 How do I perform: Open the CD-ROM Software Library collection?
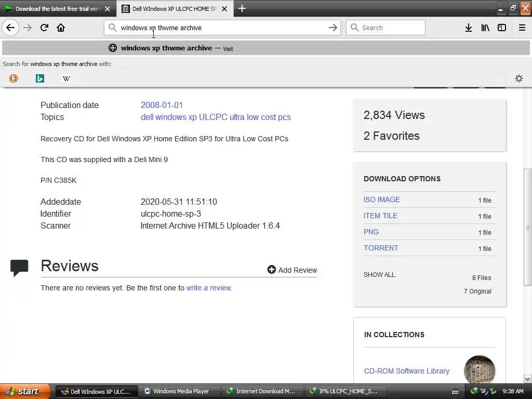coord(407,371)
